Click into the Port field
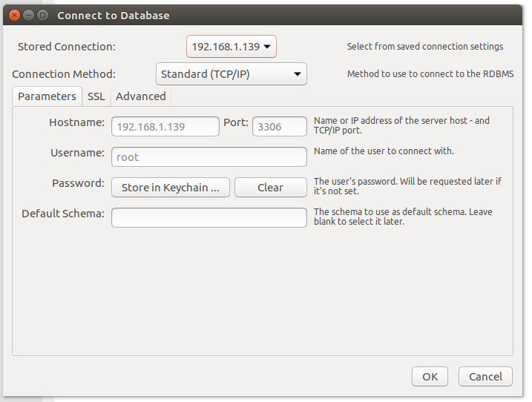This screenshot has height=402, width=532. 280,127
